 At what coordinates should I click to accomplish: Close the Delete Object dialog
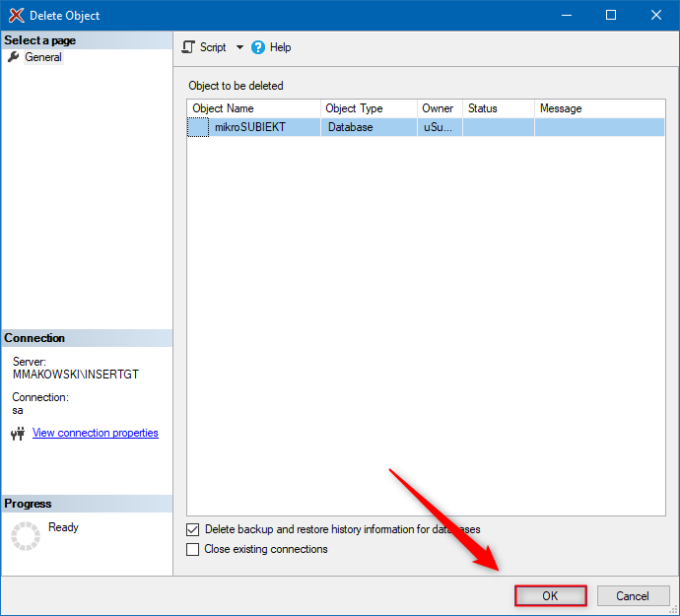coord(656,15)
